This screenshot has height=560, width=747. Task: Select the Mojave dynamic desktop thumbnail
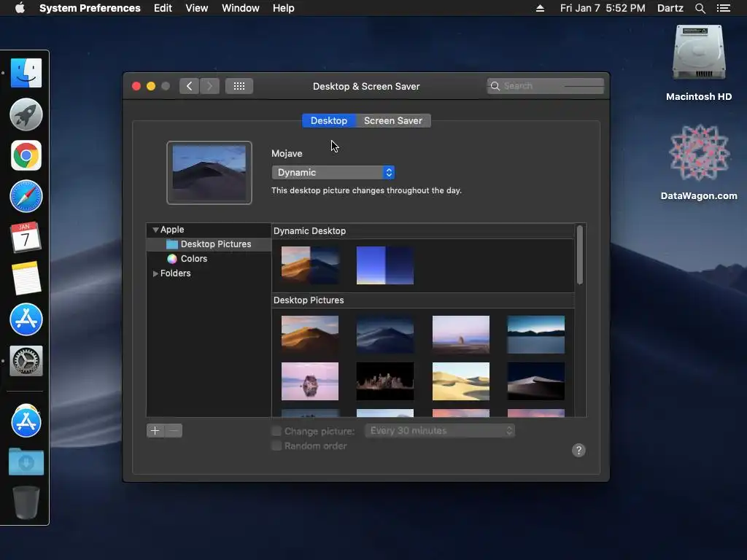[310, 265]
